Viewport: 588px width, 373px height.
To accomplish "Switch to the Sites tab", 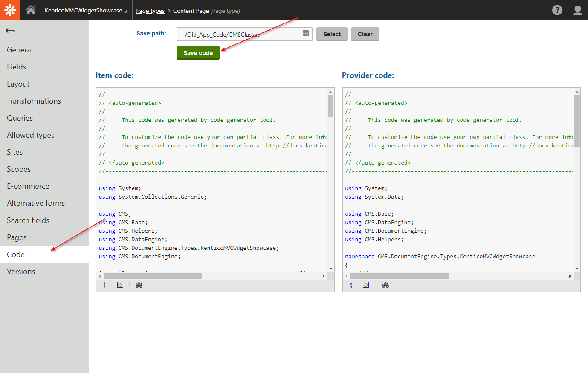I will point(44,152).
